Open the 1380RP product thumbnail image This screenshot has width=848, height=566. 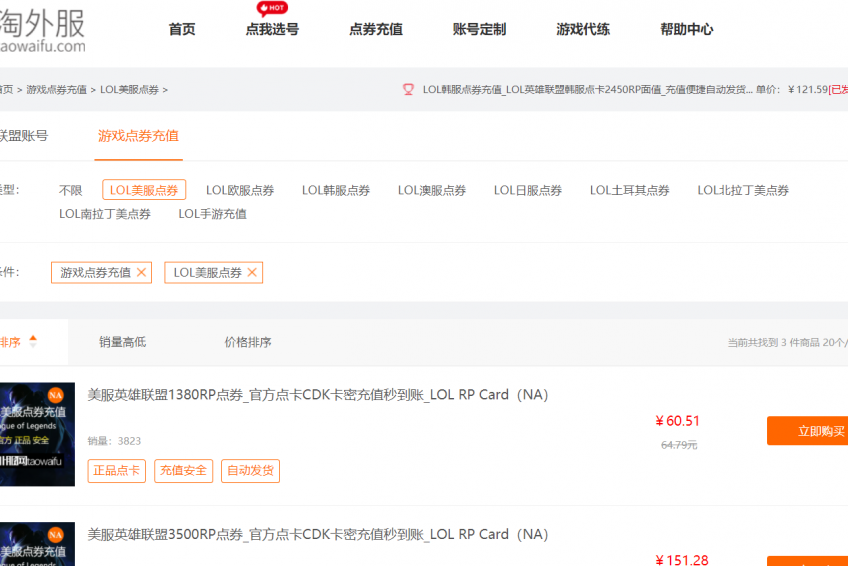point(37,434)
